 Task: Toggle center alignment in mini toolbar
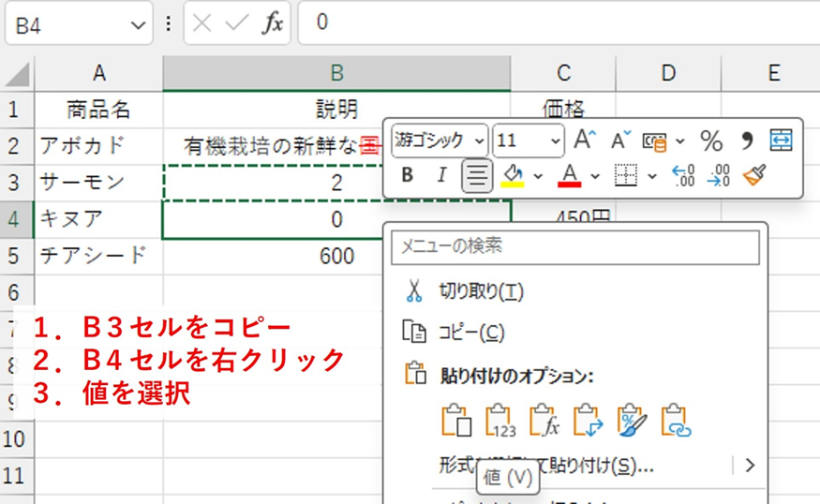(477, 175)
